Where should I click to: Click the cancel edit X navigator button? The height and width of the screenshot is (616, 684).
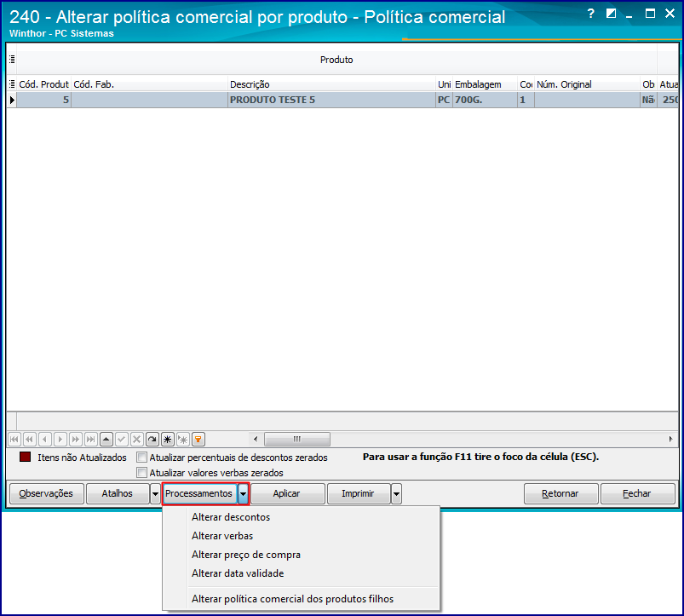click(x=137, y=439)
